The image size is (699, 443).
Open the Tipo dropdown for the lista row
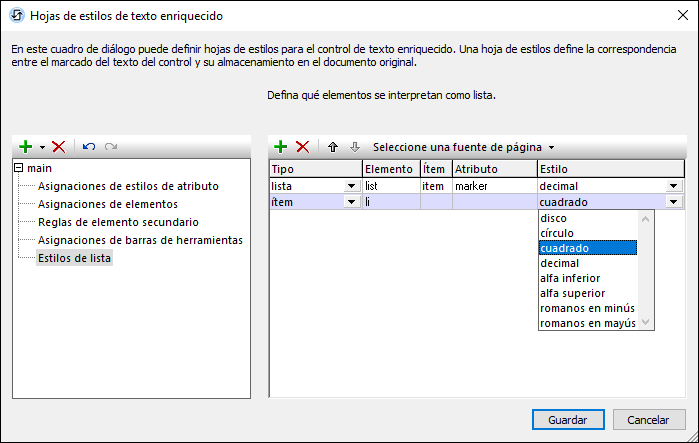pyautogui.click(x=351, y=186)
